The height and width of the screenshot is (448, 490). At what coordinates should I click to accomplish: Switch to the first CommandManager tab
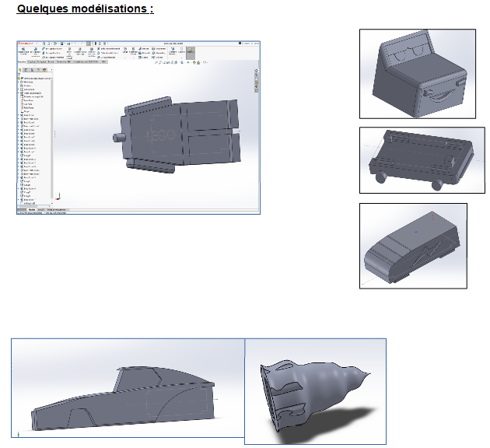click(22, 61)
